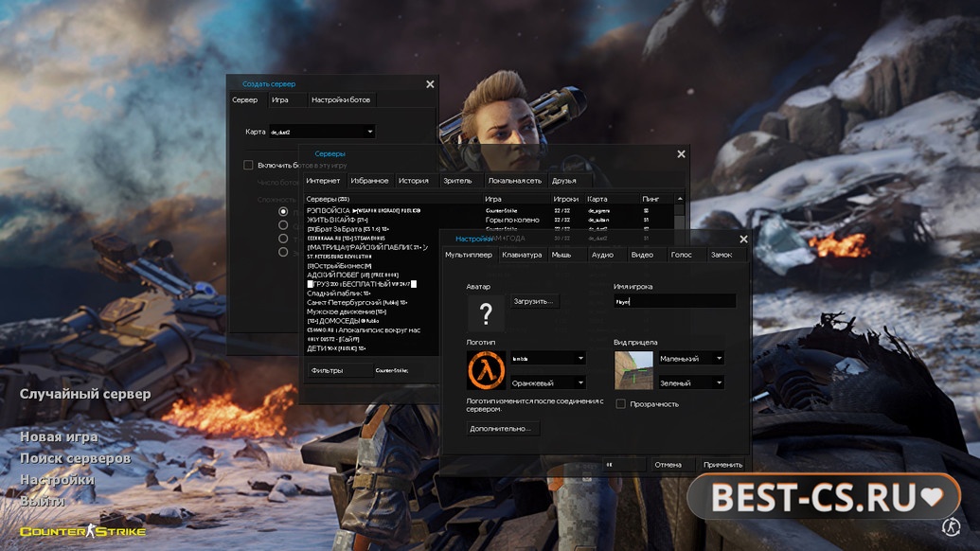Select the fourth difficulty radio button

283,252
